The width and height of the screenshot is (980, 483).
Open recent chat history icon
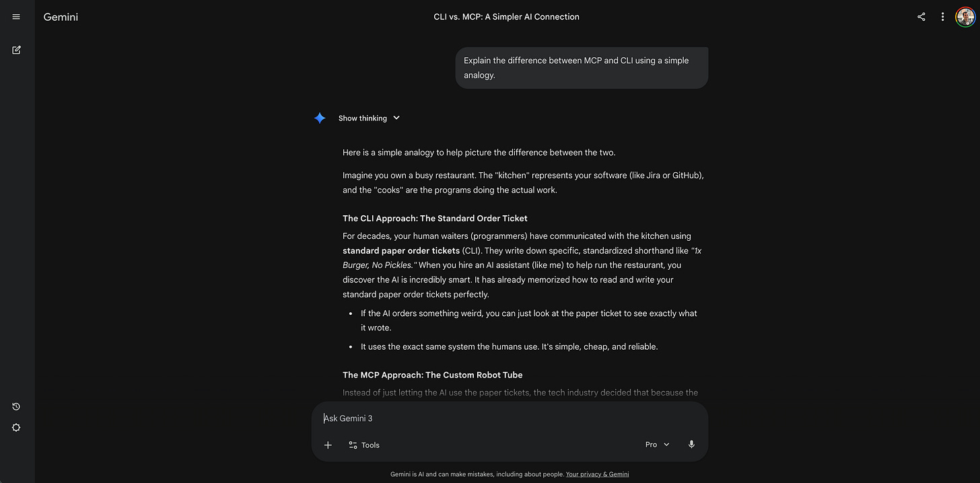pyautogui.click(x=15, y=406)
